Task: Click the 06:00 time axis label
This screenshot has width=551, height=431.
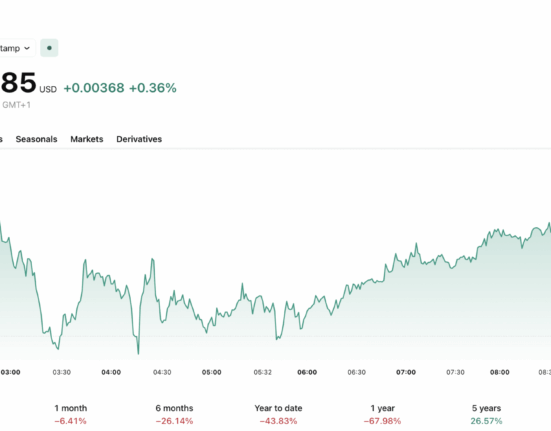Action: [307, 372]
